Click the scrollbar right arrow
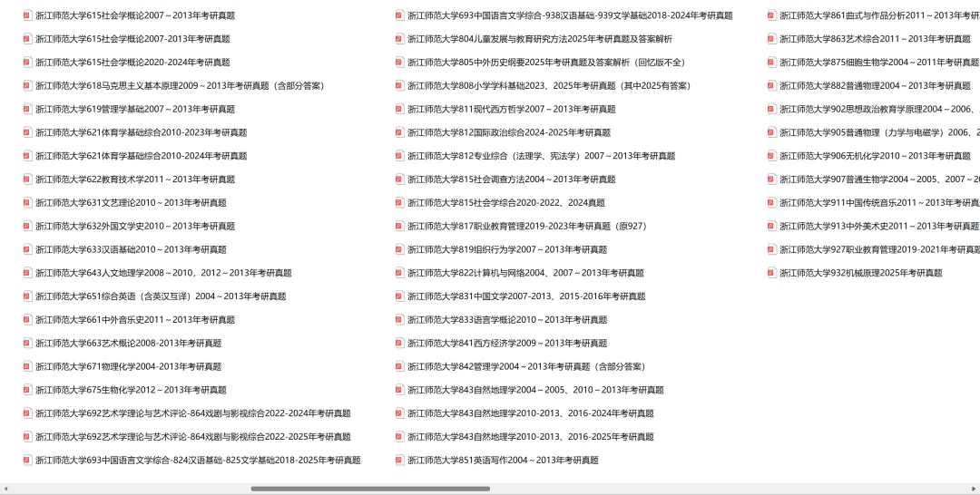Viewport: 980px width, 495px height. 975,489
